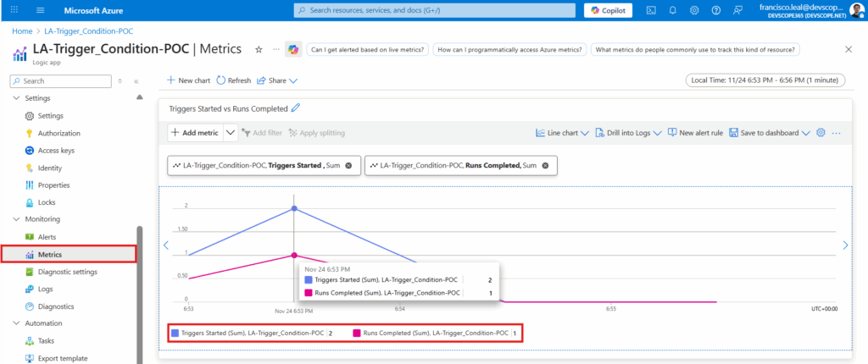868x364 pixels.
Task: Collapse the Settings section in sidebar
Action: [15, 98]
